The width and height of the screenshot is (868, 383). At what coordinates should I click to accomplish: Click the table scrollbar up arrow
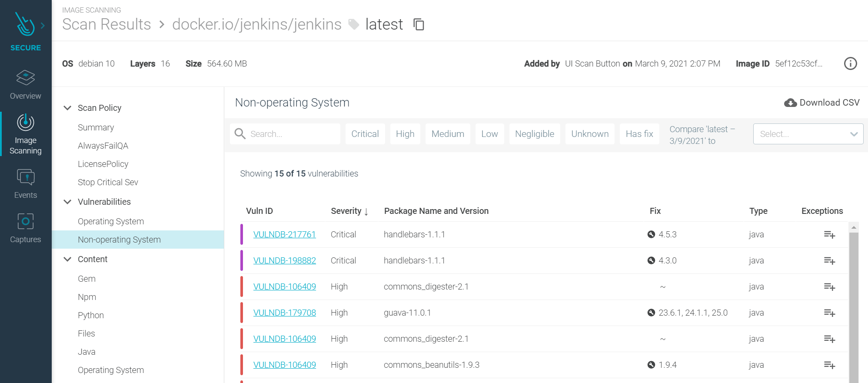click(x=854, y=227)
